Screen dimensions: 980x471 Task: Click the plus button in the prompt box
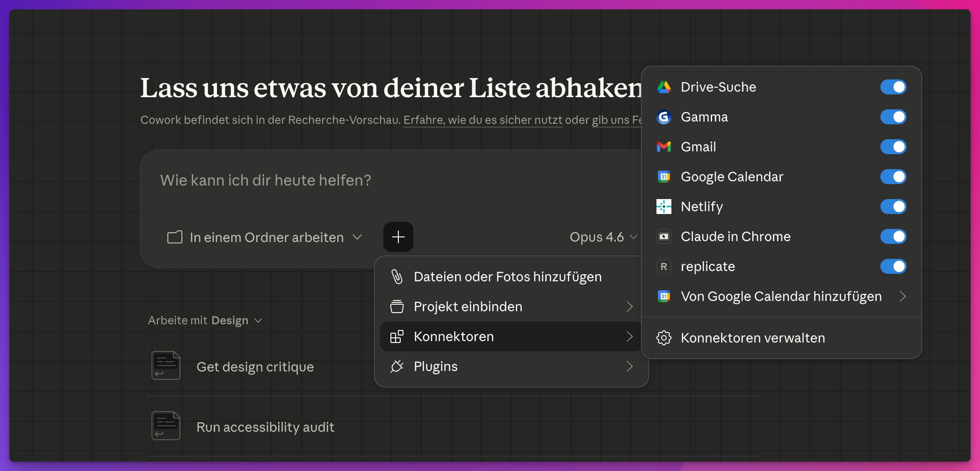tap(398, 237)
